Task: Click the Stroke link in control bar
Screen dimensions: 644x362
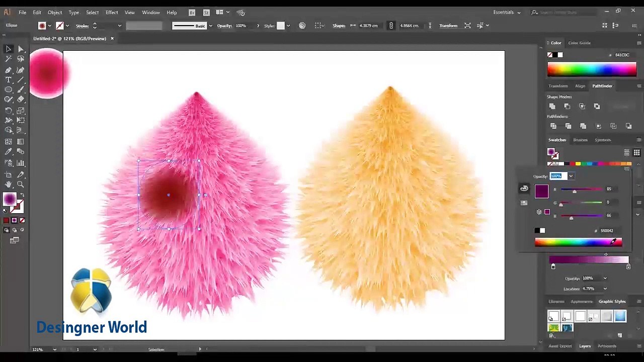Action: tap(83, 26)
